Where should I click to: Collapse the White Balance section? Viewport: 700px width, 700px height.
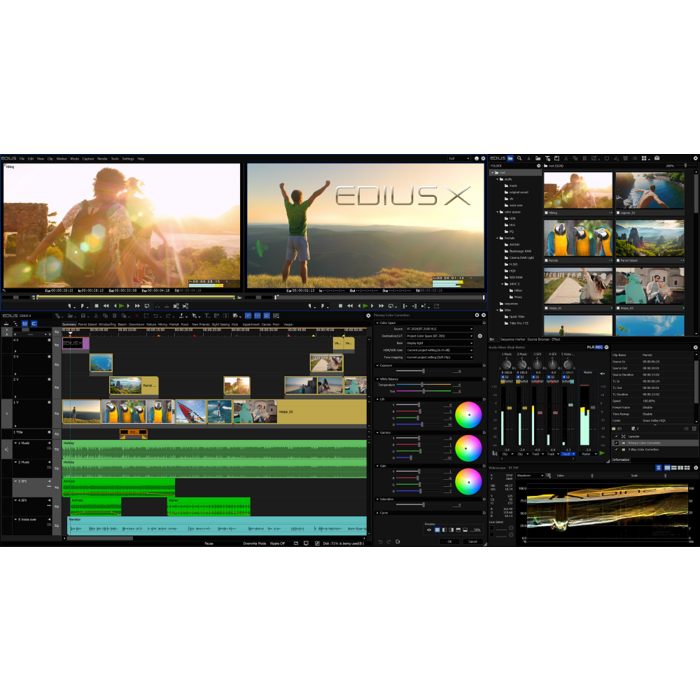[x=379, y=379]
